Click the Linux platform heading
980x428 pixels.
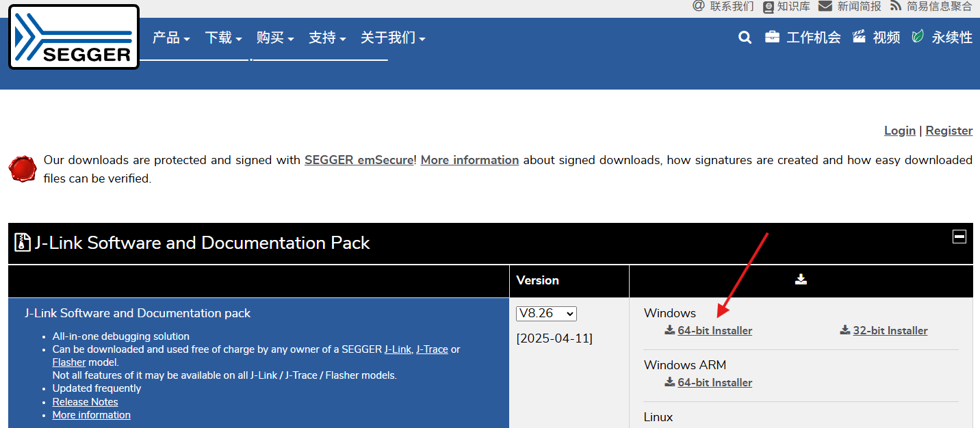pos(658,416)
